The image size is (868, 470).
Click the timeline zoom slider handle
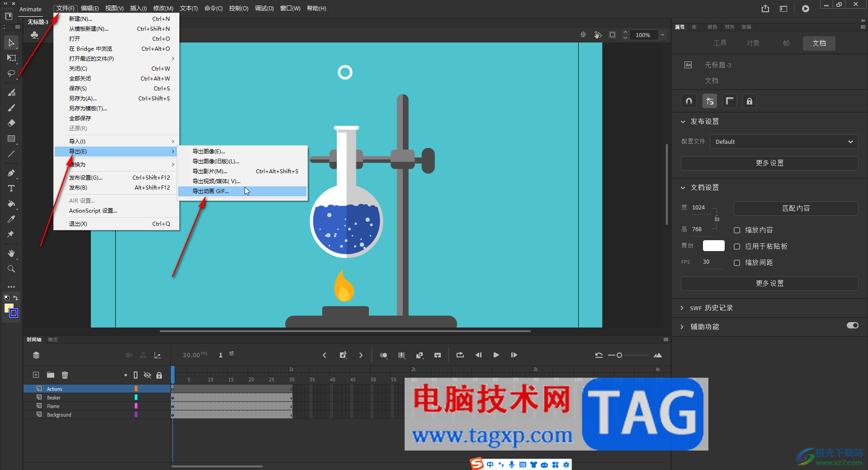[619, 355]
